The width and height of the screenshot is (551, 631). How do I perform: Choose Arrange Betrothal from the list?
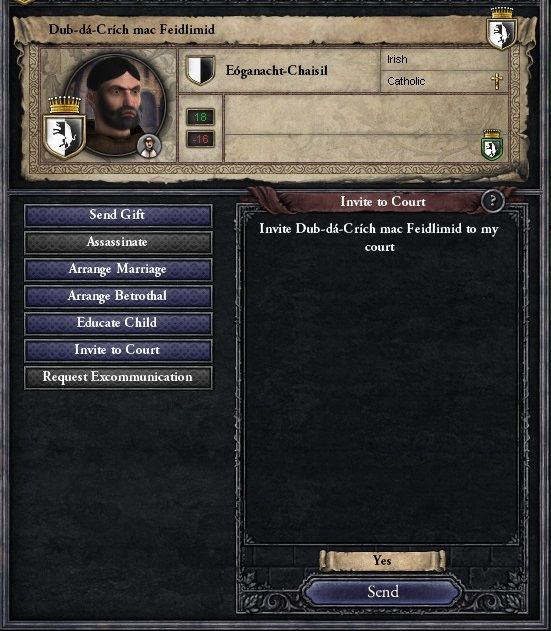tap(118, 296)
